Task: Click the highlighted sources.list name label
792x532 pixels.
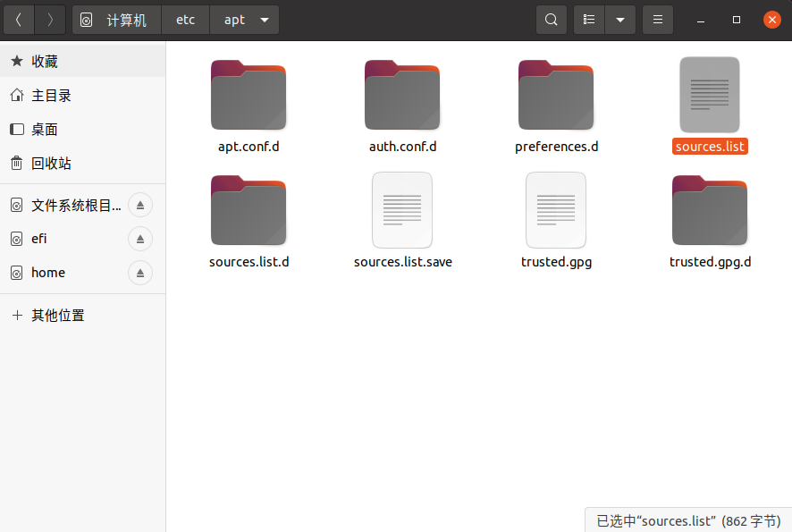Action: click(710, 147)
